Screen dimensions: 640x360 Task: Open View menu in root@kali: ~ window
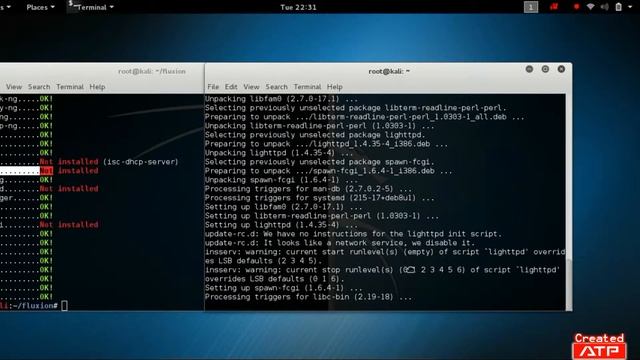[x=251, y=87]
